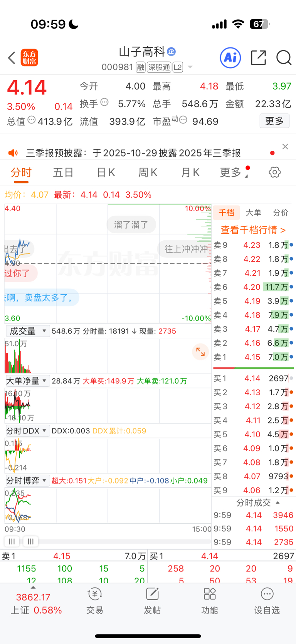Switch to the 周K tab
This screenshot has width=296, height=644.
tap(148, 172)
